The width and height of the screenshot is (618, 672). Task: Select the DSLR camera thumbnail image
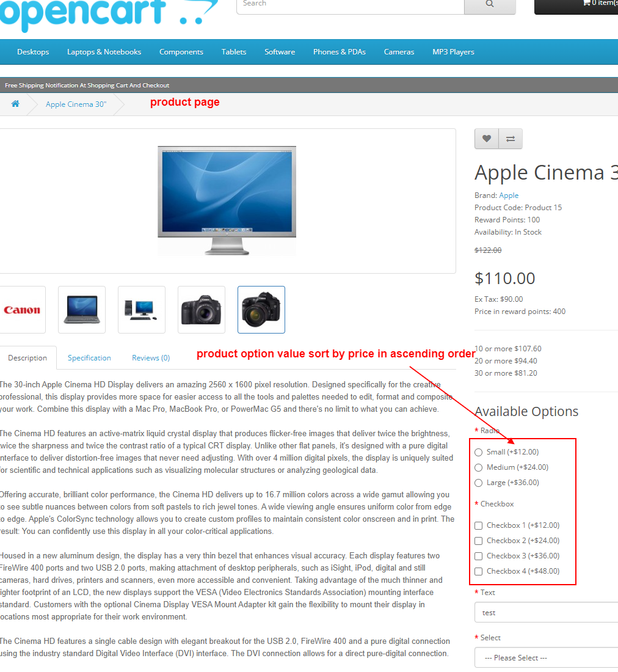click(261, 309)
